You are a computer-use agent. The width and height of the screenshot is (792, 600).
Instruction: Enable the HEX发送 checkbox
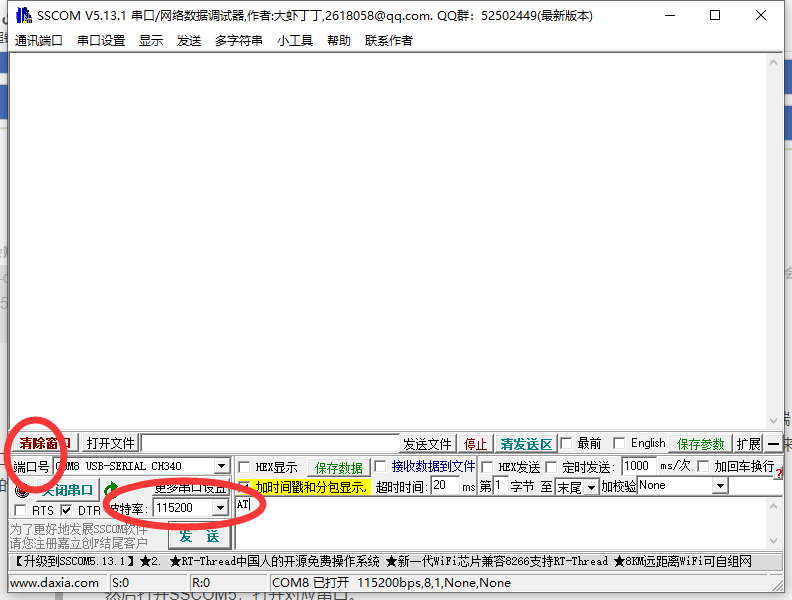click(x=487, y=467)
